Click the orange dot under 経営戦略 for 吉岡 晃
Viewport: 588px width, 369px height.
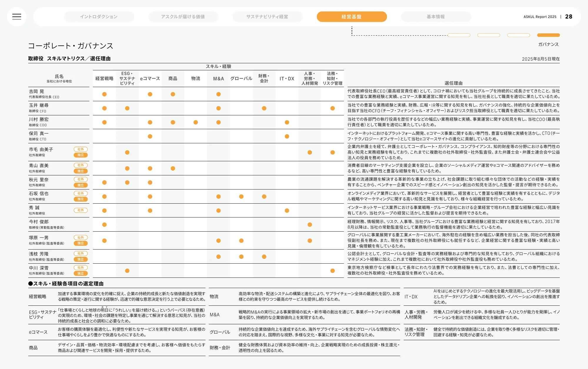(104, 94)
